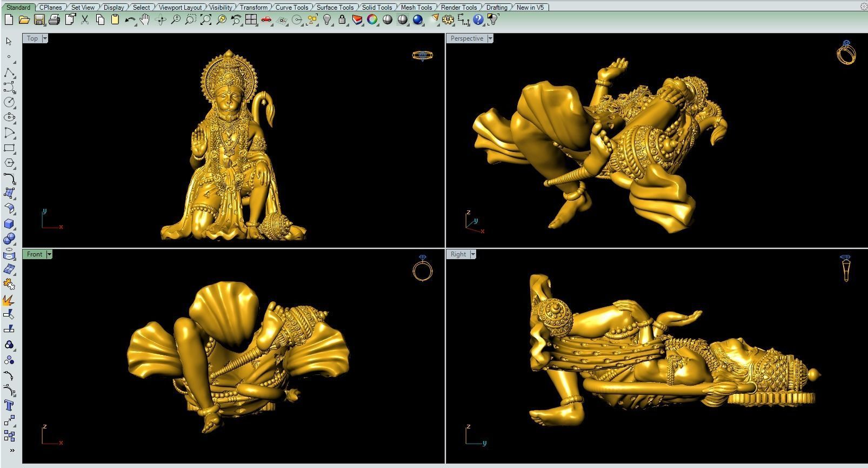Click the light bulb Hide objects icon
The width and height of the screenshot is (868, 468).
tap(327, 19)
